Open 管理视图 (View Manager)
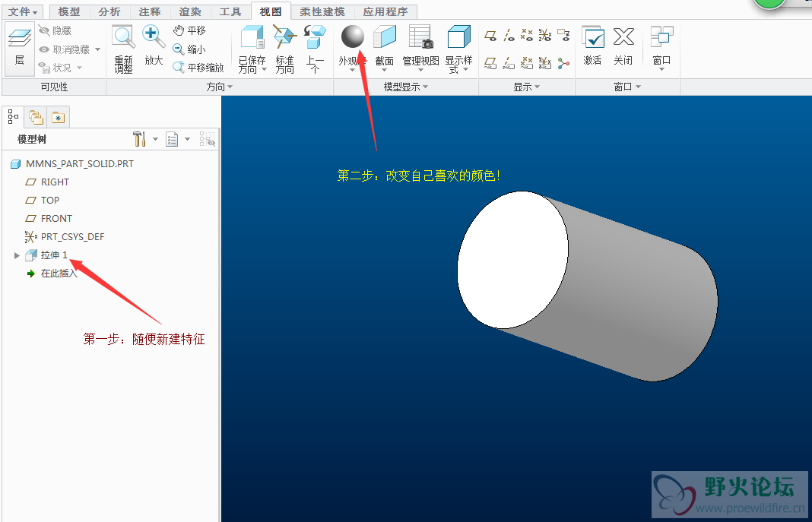Screen dimensions: 812x522 420,37
